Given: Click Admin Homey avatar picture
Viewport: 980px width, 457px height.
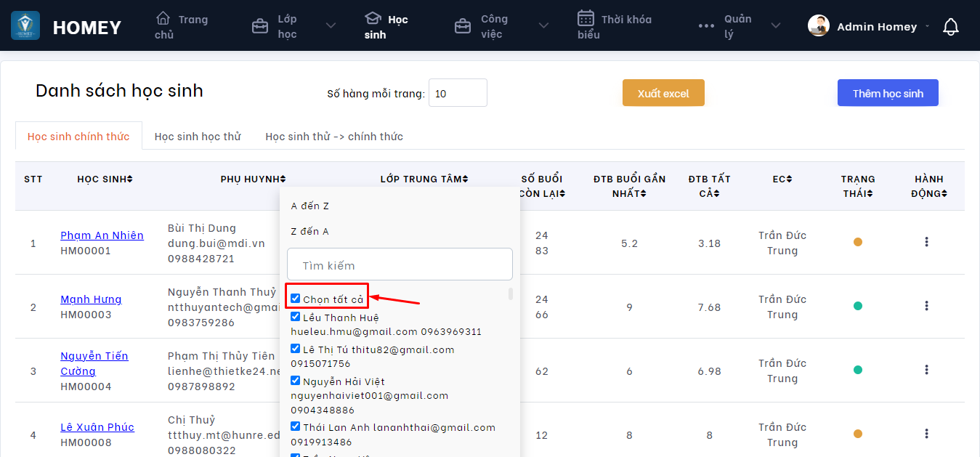Looking at the screenshot, I should (x=819, y=26).
